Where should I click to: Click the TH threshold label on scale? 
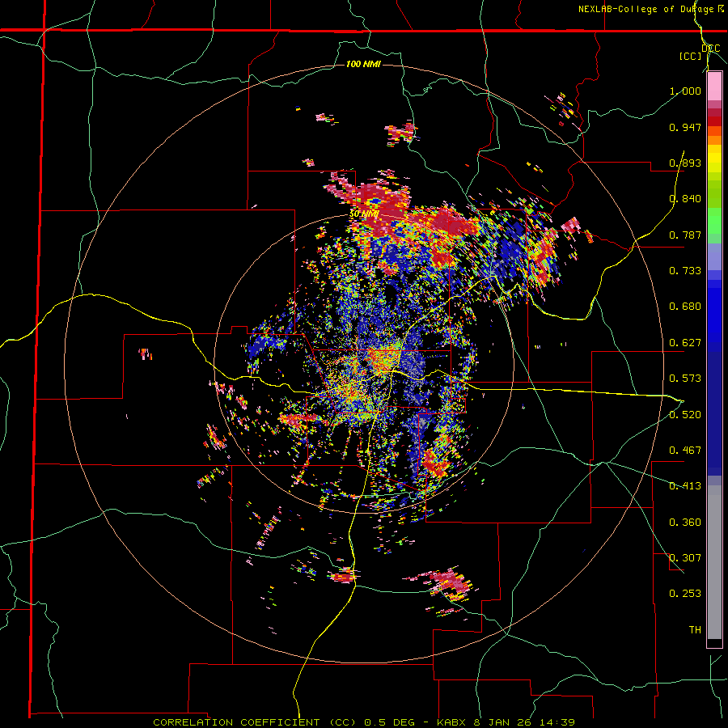click(695, 630)
